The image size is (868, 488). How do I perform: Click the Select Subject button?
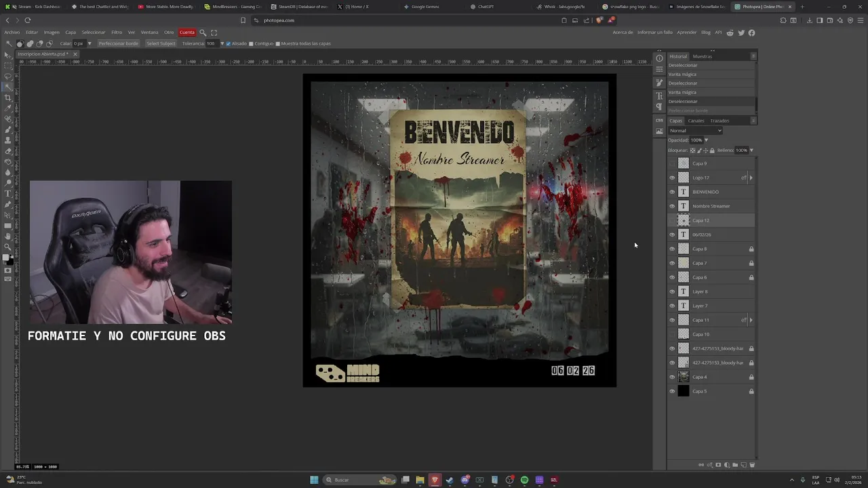click(x=161, y=43)
